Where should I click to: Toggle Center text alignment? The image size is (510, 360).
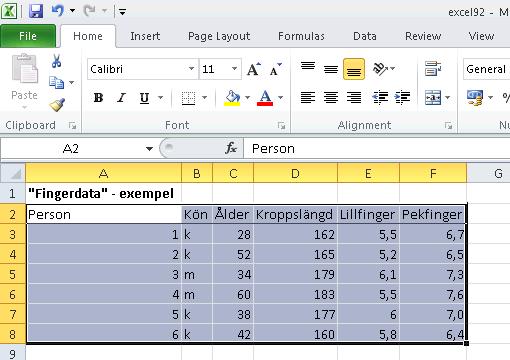pyautogui.click(x=331, y=98)
